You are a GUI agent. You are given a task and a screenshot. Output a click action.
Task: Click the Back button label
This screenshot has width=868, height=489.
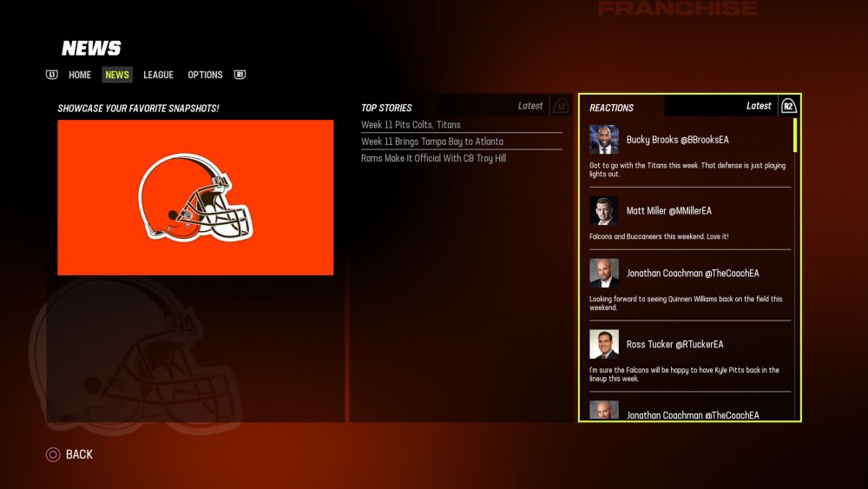(x=79, y=454)
